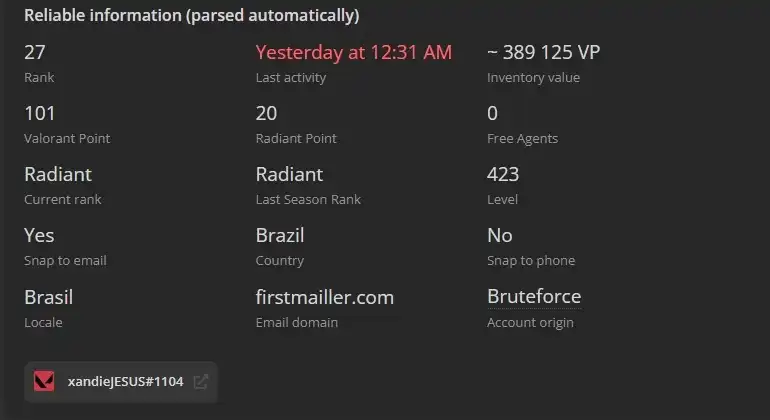
Task: Open the xandieJESUS#1104 profile link
Action: coord(125,382)
